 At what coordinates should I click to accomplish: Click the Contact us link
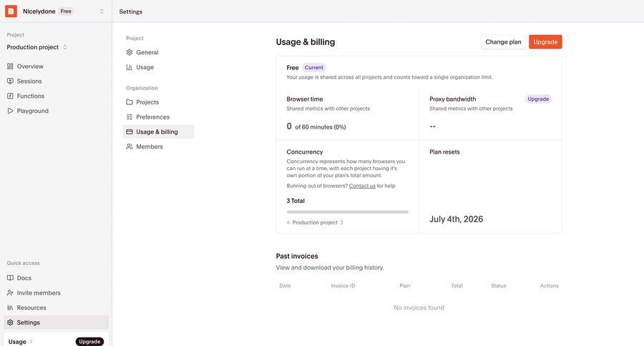[362, 186]
